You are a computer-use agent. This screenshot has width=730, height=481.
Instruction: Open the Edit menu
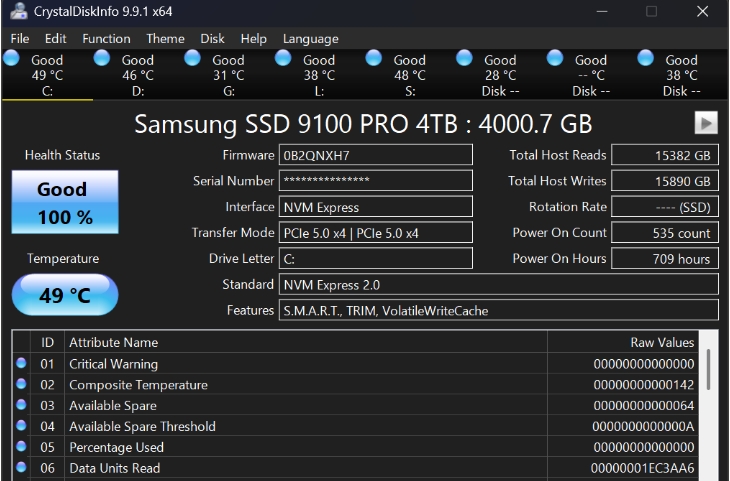pos(55,39)
